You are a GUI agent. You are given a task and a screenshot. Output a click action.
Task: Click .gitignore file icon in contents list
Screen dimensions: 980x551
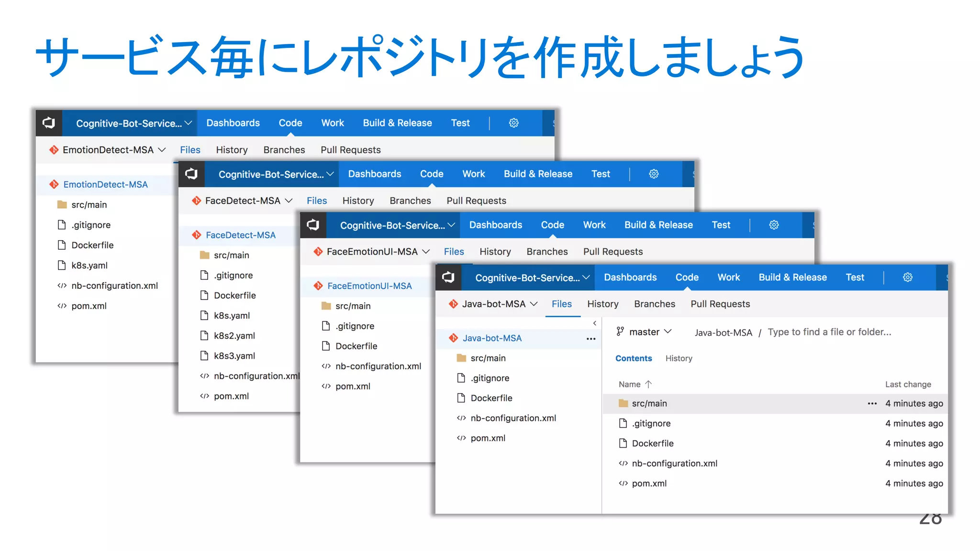pos(623,423)
